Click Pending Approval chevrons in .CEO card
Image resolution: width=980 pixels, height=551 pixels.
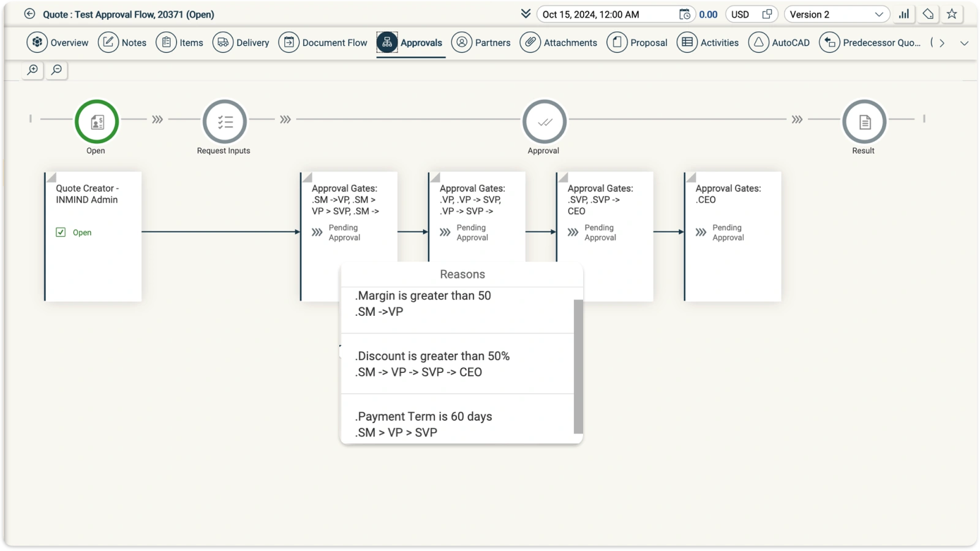(x=701, y=232)
